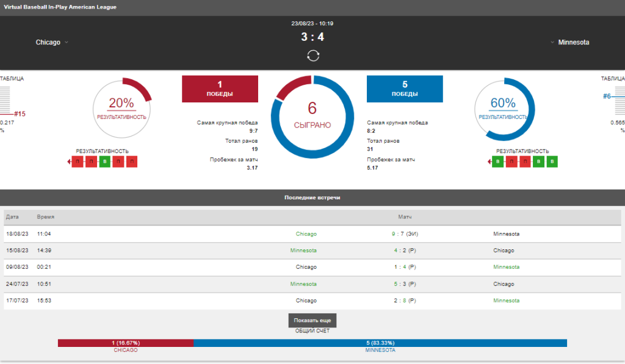Image resolution: width=625 pixels, height=364 pixels.
Task: Click the green win box in Chicago's form
Action: tap(104, 162)
